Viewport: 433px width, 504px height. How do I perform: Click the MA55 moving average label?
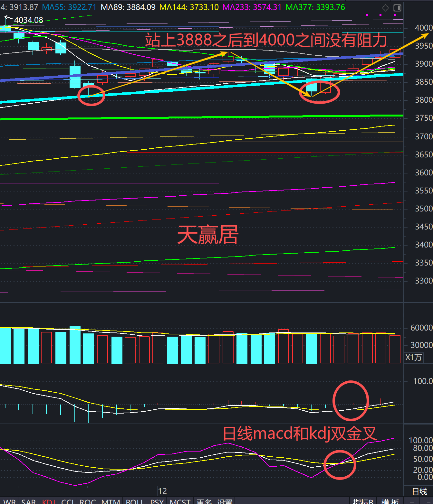click(69, 7)
